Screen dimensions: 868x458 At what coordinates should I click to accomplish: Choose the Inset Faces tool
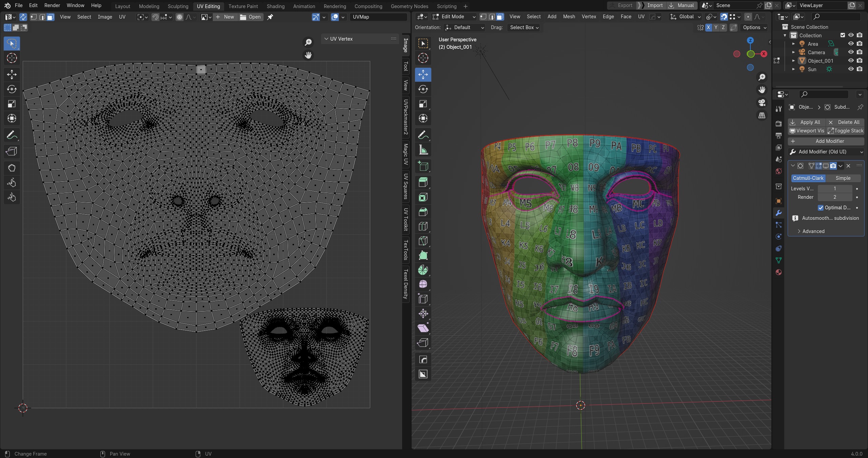click(423, 197)
